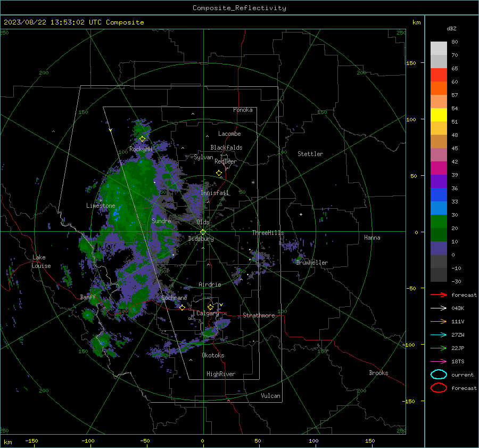Select the red forecast ellipse icon
This screenshot has width=479, height=448.
coord(439,388)
